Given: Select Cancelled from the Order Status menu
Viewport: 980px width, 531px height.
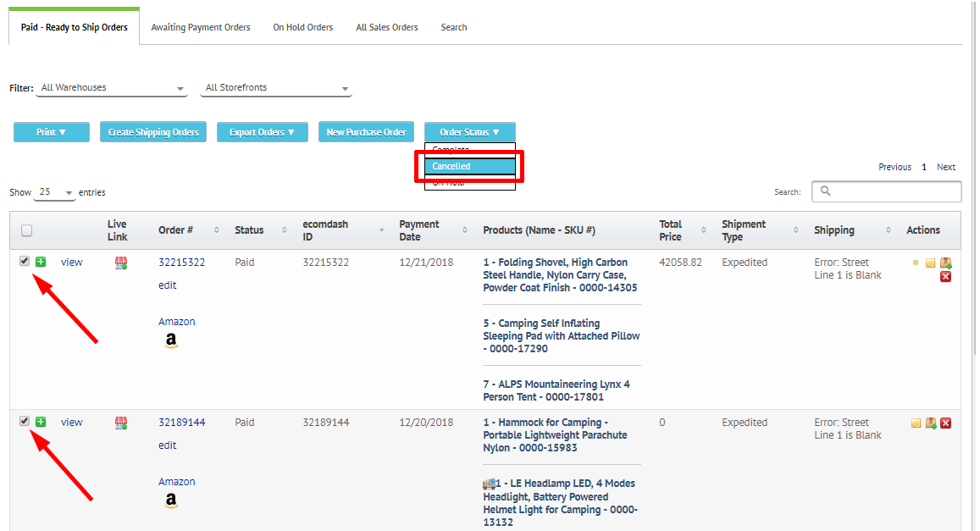Looking at the screenshot, I should coord(471,166).
